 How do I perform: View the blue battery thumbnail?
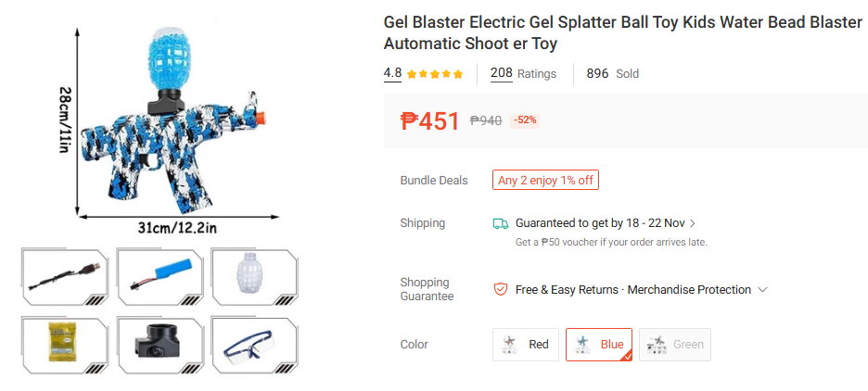(160, 276)
